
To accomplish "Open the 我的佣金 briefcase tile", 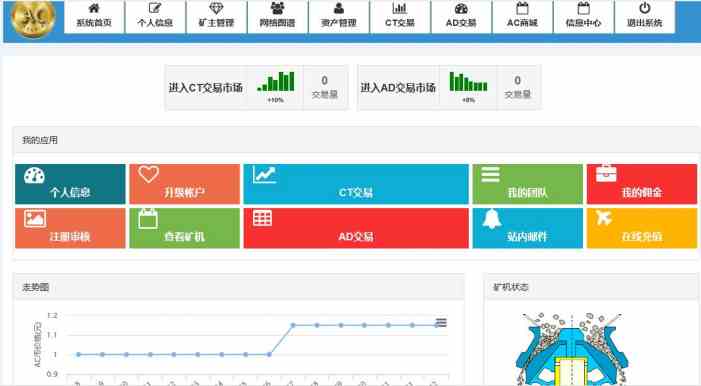I will click(642, 184).
